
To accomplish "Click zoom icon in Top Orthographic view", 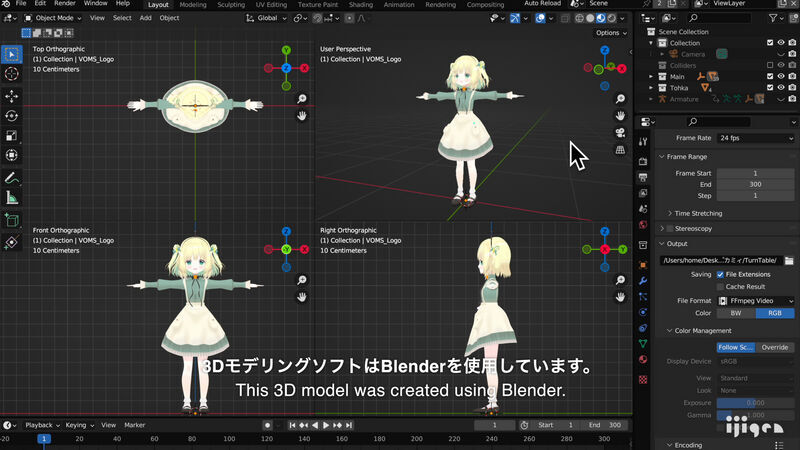I will (302, 98).
